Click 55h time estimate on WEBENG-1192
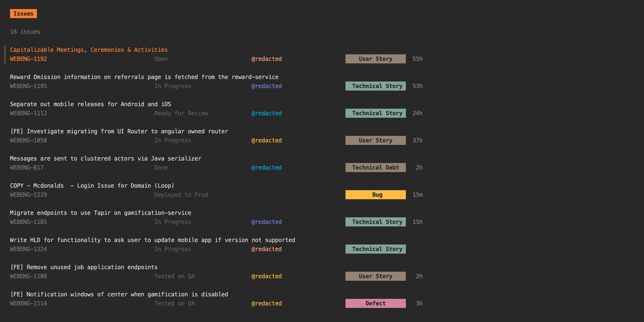This screenshot has width=644, height=322. click(x=417, y=59)
